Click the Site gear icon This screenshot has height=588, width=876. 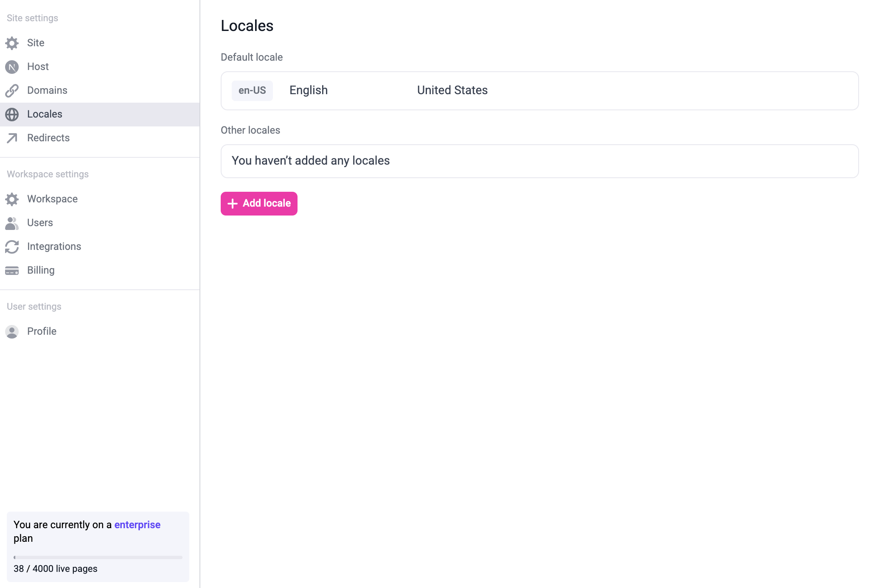(x=12, y=43)
